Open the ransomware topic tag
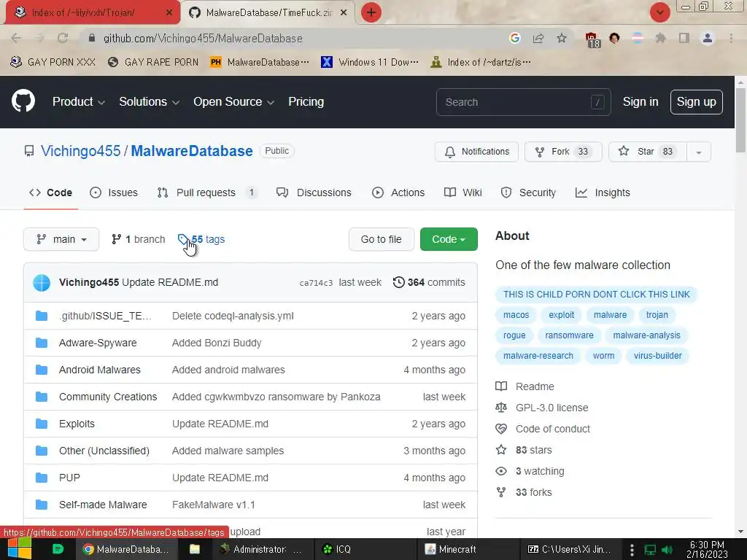 point(569,335)
